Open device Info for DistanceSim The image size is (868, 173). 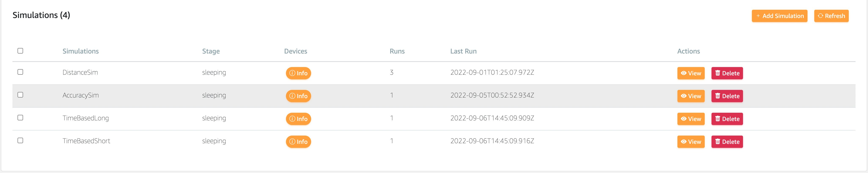(x=298, y=73)
